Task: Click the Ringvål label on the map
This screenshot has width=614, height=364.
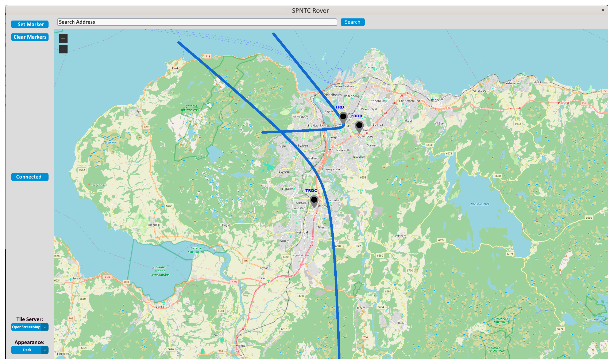Action: [226, 225]
